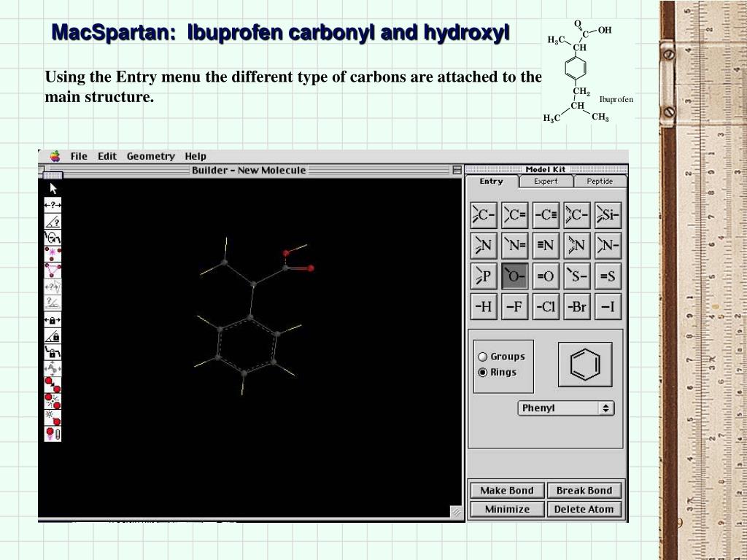Image resolution: width=747 pixels, height=560 pixels.
Task: Click the Make Bond button
Action: pos(507,491)
